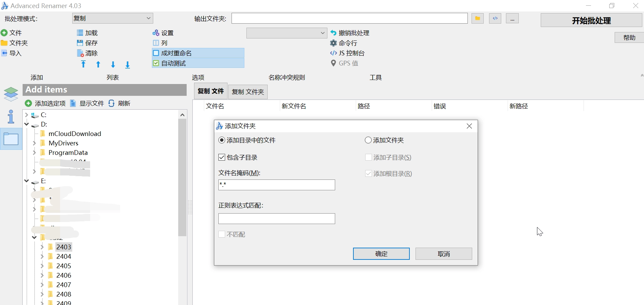Click the information icon in the left sidebar

pos(11,116)
